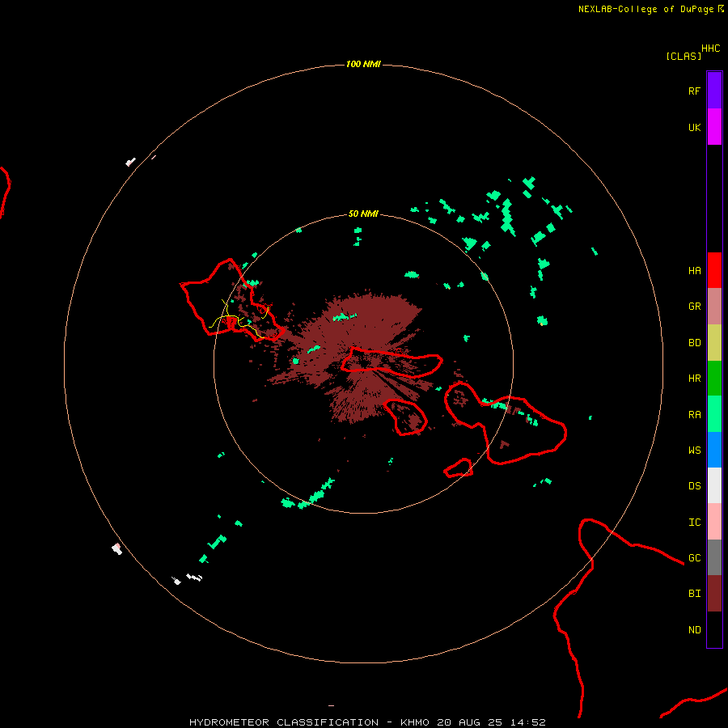This screenshot has height=728, width=728.
Task: Click the RA legend label
Action: pyautogui.click(x=694, y=414)
